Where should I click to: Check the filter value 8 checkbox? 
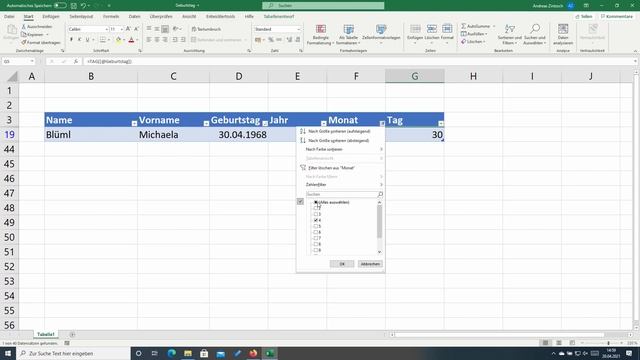(x=316, y=244)
